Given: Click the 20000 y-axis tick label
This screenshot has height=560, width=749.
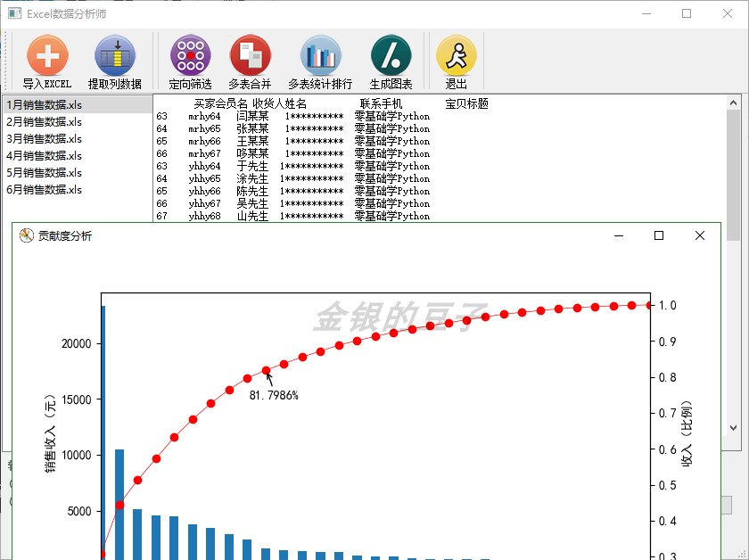Looking at the screenshot, I should pos(77,343).
